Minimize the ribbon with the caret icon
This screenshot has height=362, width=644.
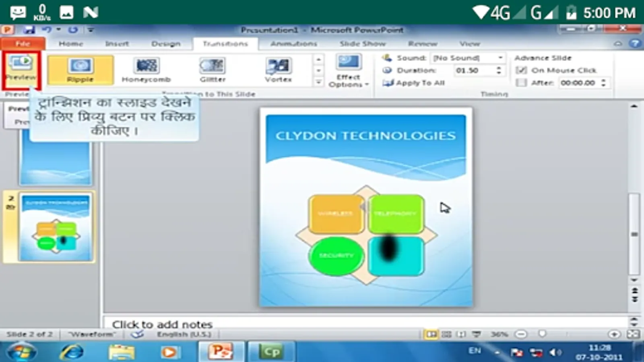(618, 43)
